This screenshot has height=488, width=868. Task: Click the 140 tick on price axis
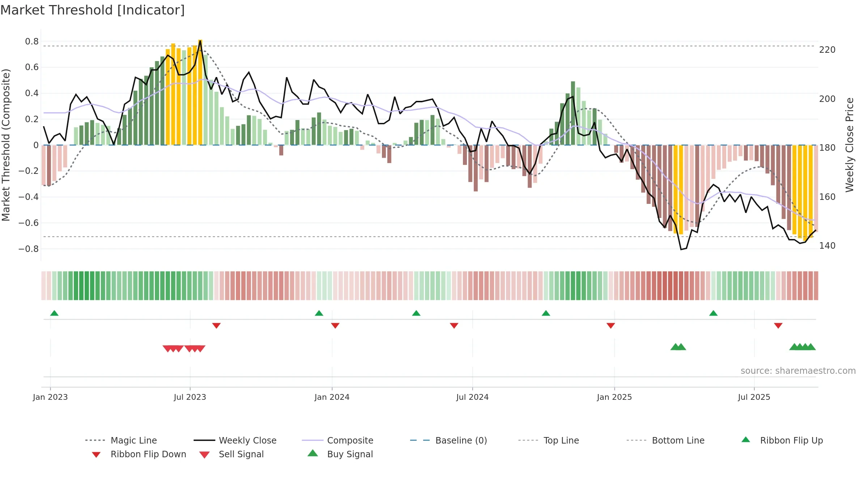coord(827,246)
